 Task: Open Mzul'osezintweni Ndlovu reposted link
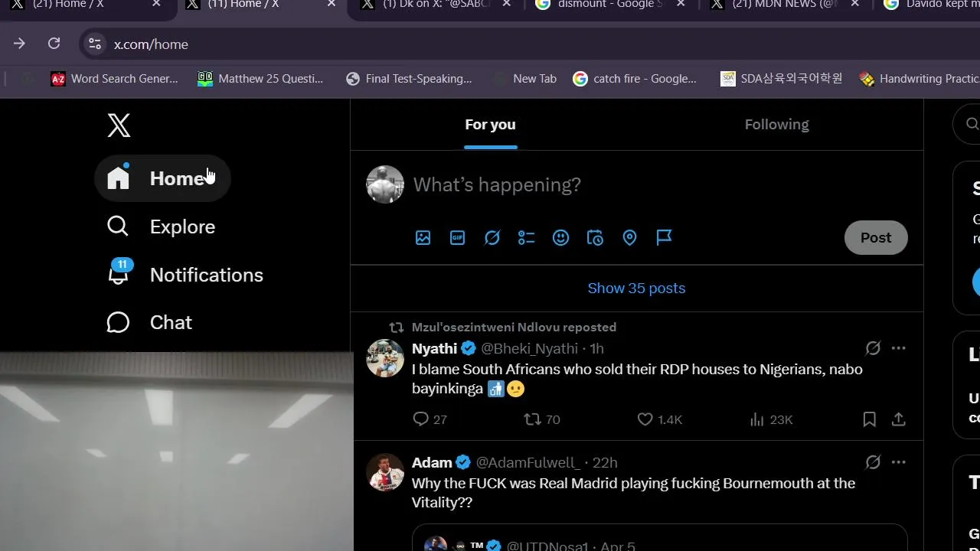coord(514,328)
